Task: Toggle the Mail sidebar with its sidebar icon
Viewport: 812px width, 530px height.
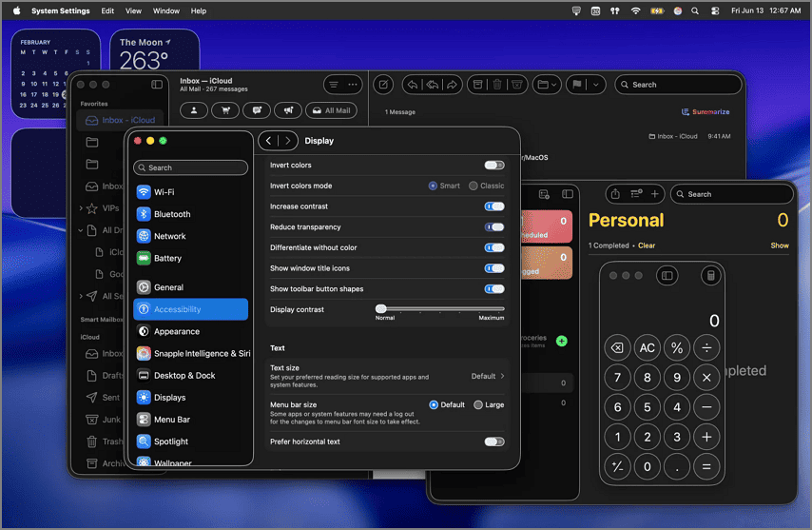Action: pos(157,85)
